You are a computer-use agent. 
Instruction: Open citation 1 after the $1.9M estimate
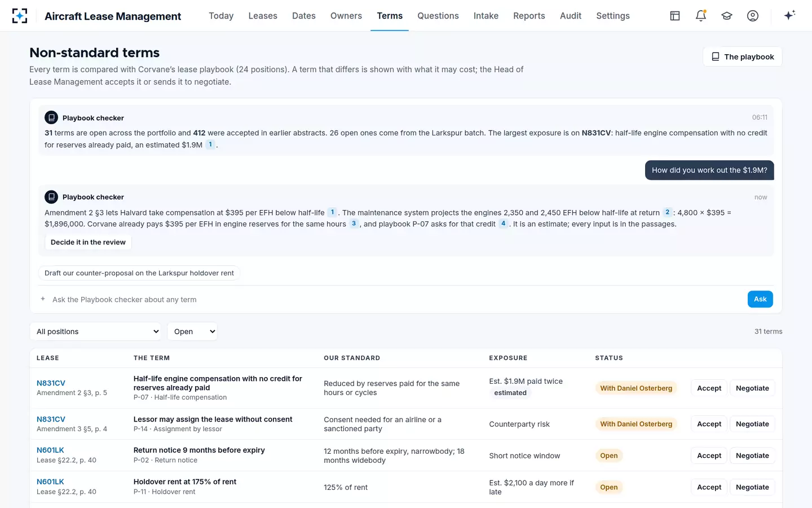coord(210,144)
